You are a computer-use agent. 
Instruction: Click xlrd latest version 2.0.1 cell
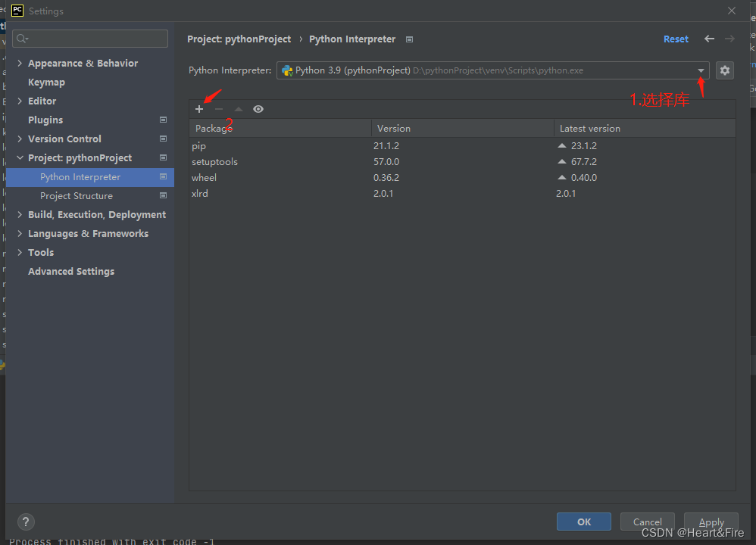click(566, 193)
